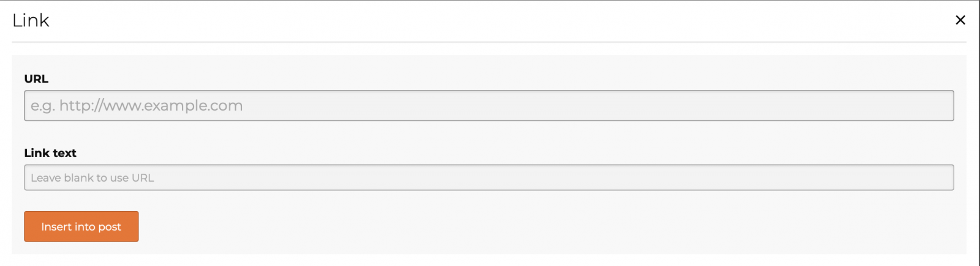Click the bold Link text caption

[x=50, y=153]
